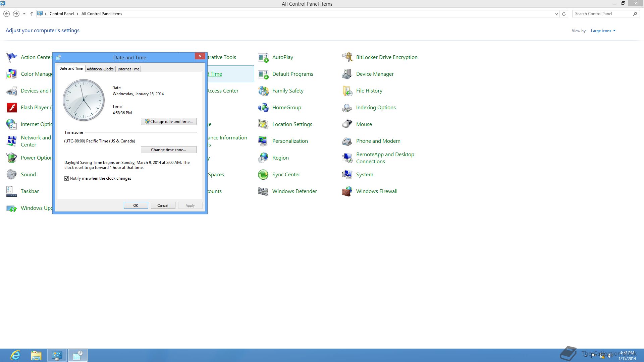Open the AutoPlay icon
Screen dimensions: 644x362
point(263,57)
